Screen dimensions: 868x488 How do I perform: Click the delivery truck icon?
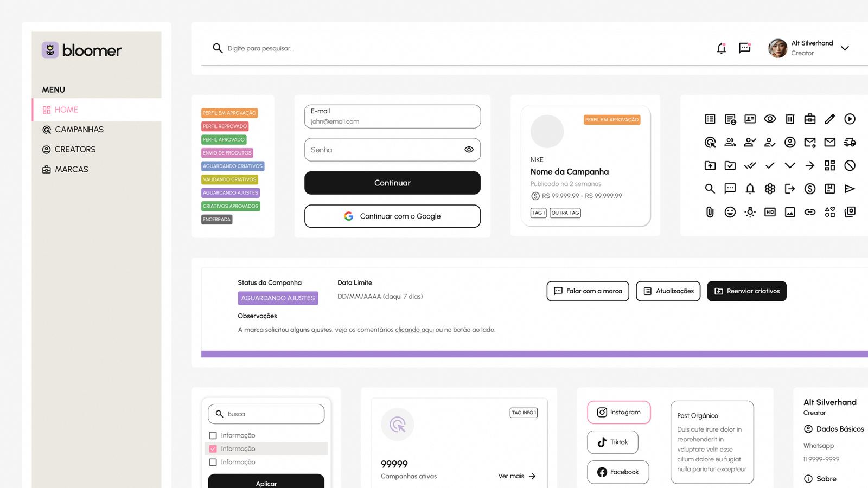pos(850,142)
